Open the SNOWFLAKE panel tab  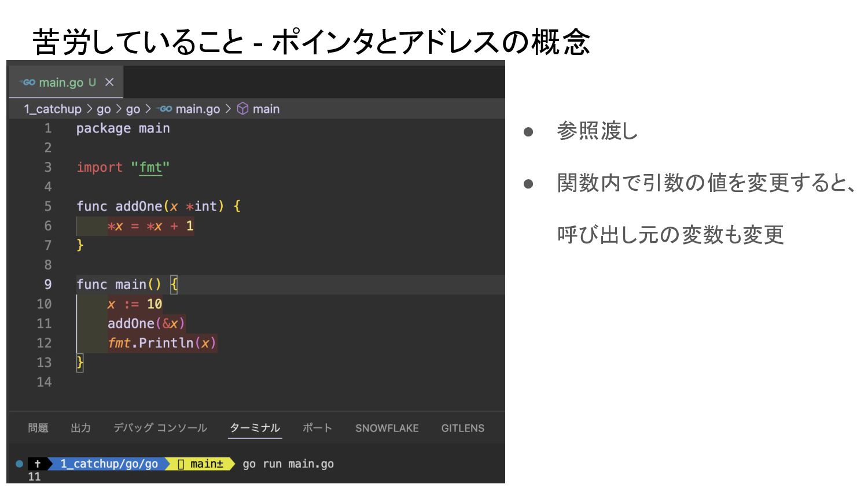387,428
